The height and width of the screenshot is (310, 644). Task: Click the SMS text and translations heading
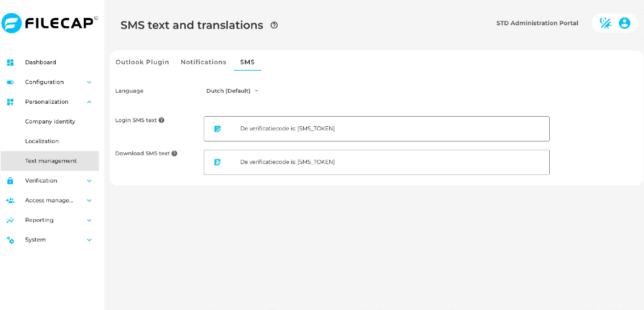coord(192,25)
